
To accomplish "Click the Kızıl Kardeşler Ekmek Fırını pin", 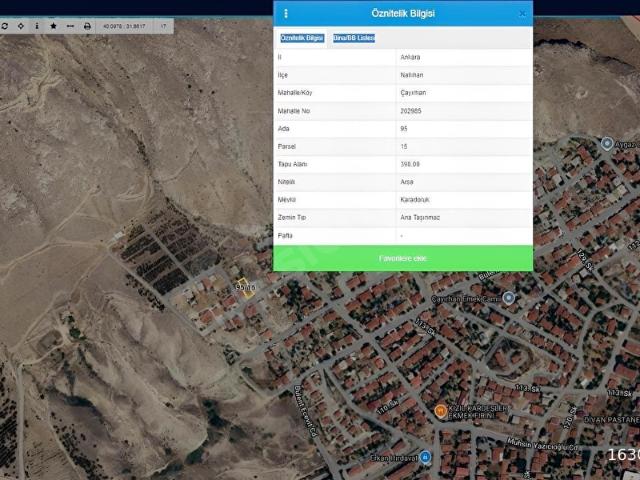I will (440, 411).
